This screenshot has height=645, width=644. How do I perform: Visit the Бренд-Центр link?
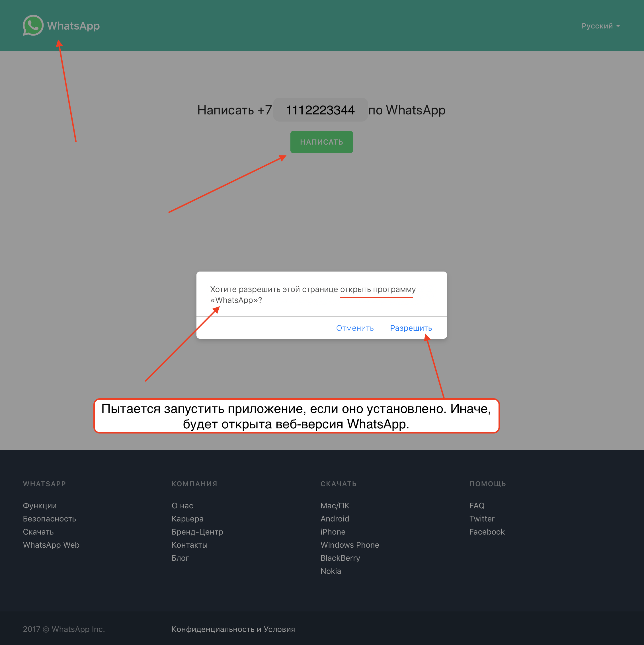197,531
